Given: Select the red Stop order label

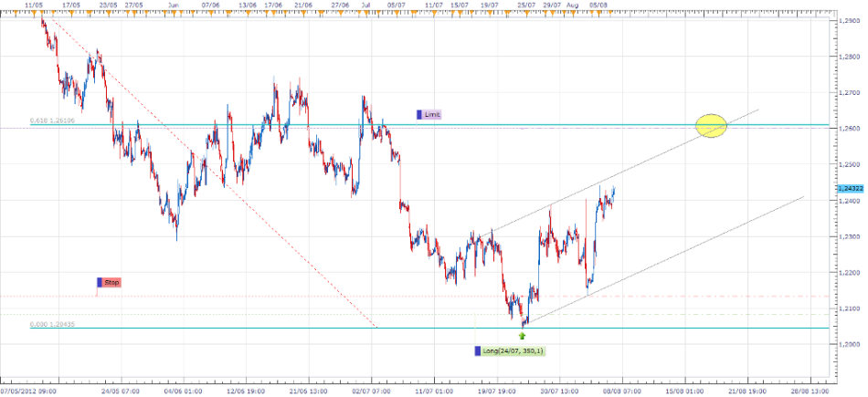Looking at the screenshot, I should (x=111, y=283).
